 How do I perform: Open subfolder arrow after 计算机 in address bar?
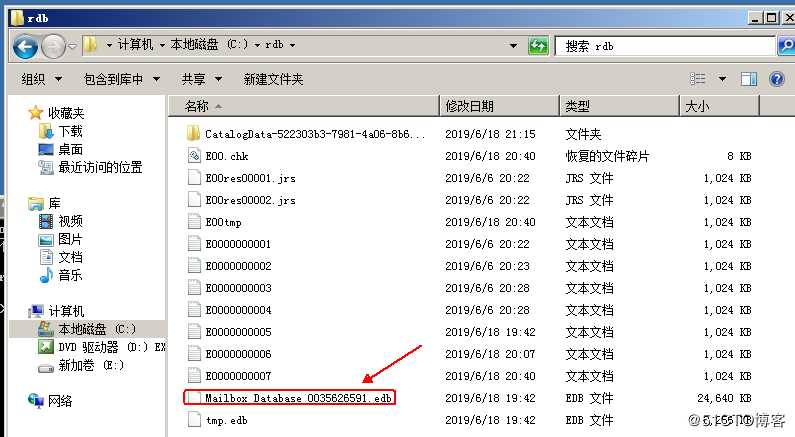tap(162, 45)
